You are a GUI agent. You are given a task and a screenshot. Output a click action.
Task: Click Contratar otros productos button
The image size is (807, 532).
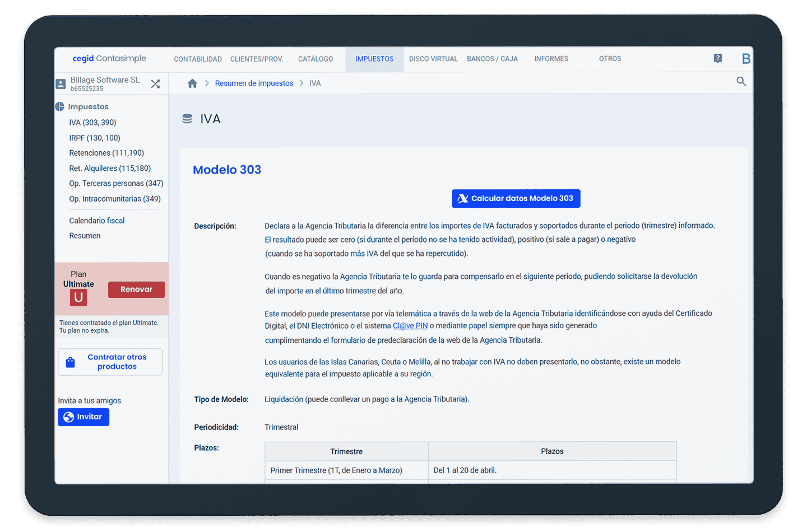tap(110, 362)
